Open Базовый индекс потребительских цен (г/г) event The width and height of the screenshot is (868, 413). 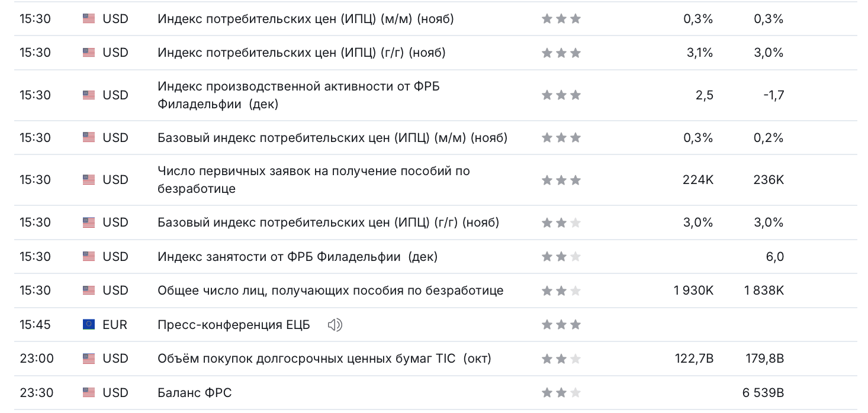(328, 222)
